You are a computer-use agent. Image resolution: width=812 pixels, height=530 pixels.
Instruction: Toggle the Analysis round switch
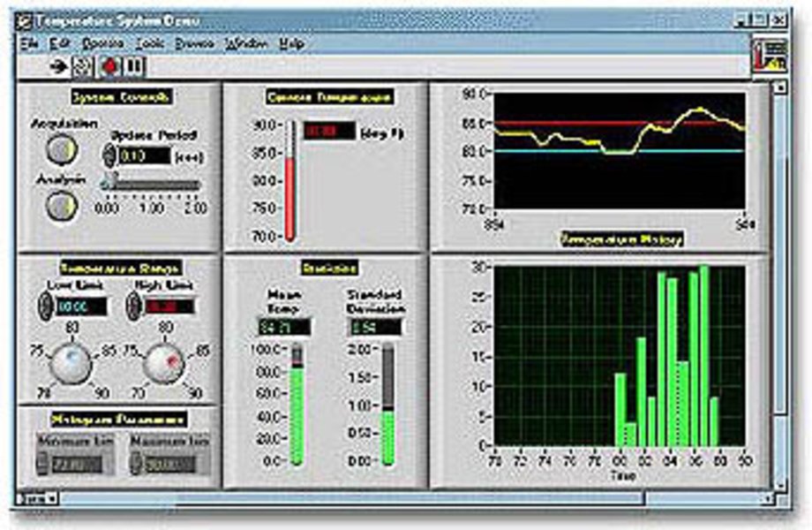point(62,206)
